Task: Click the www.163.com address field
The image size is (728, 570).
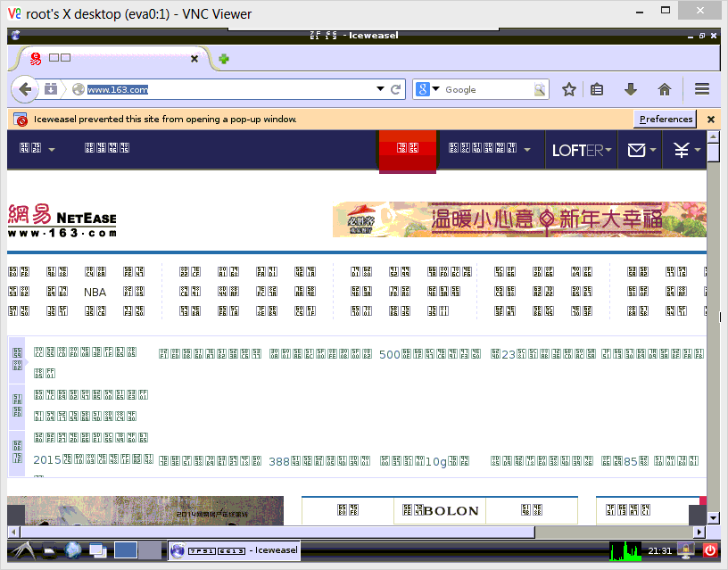Action: 232,89
